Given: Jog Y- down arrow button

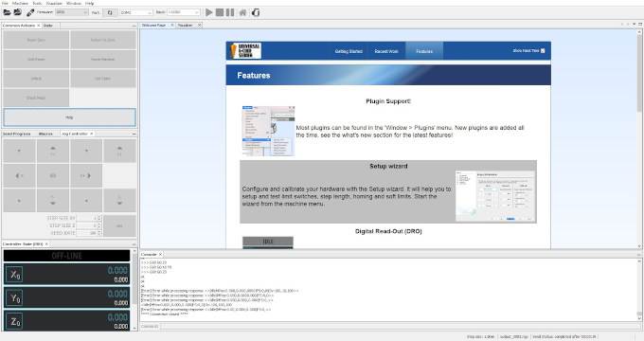Looking at the screenshot, I should (53, 200).
